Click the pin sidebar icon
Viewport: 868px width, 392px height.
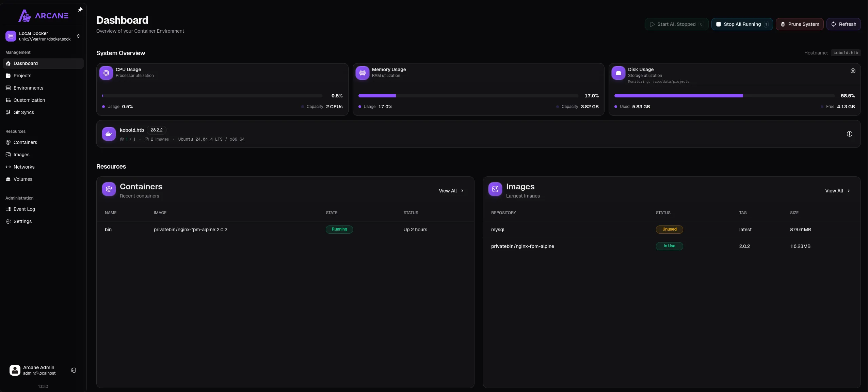(x=80, y=10)
